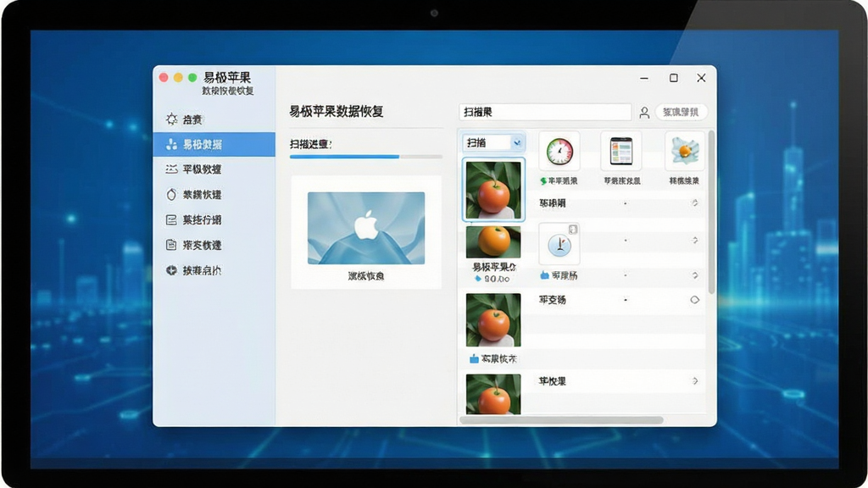The width and height of the screenshot is (868, 488).
Task: Expand the bottom list row chevron
Action: 695,380
